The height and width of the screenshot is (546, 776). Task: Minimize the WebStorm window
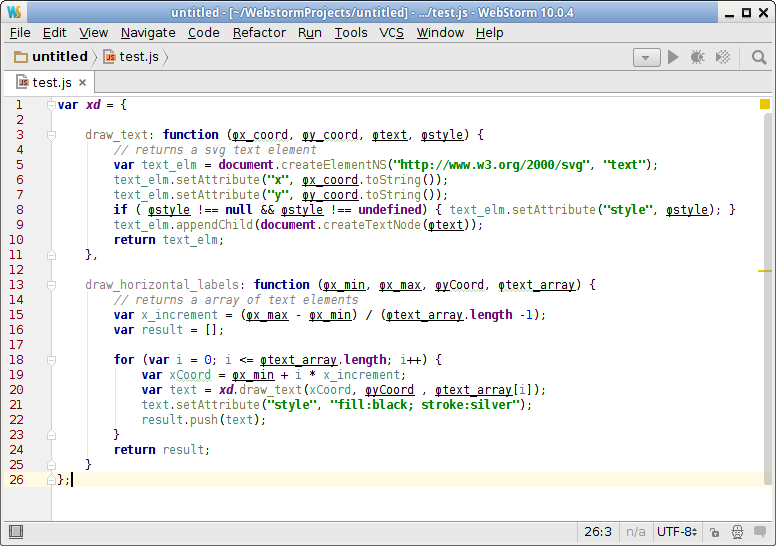(x=729, y=13)
